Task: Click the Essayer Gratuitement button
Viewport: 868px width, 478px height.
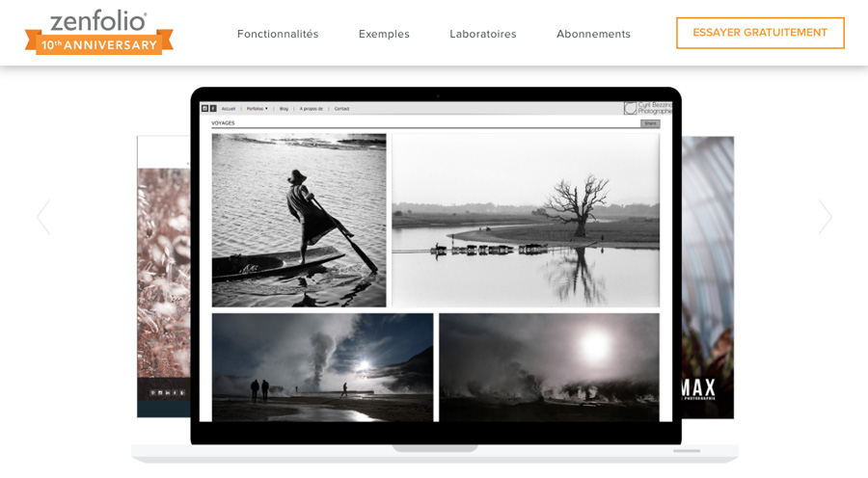Action: click(x=760, y=33)
